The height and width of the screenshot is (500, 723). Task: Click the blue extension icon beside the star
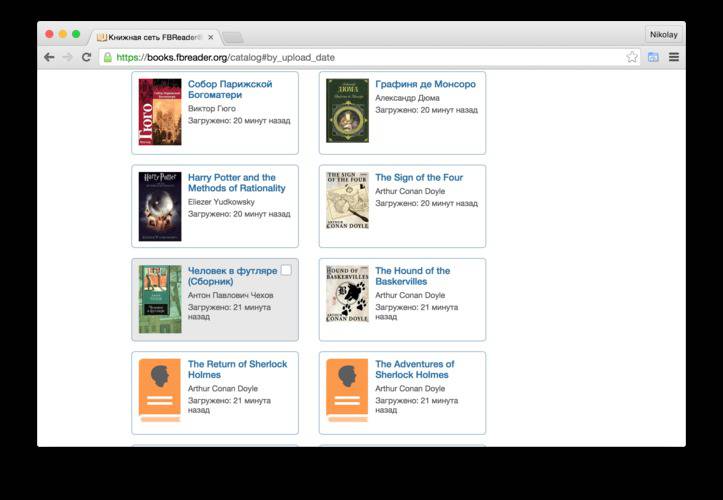coord(653,57)
